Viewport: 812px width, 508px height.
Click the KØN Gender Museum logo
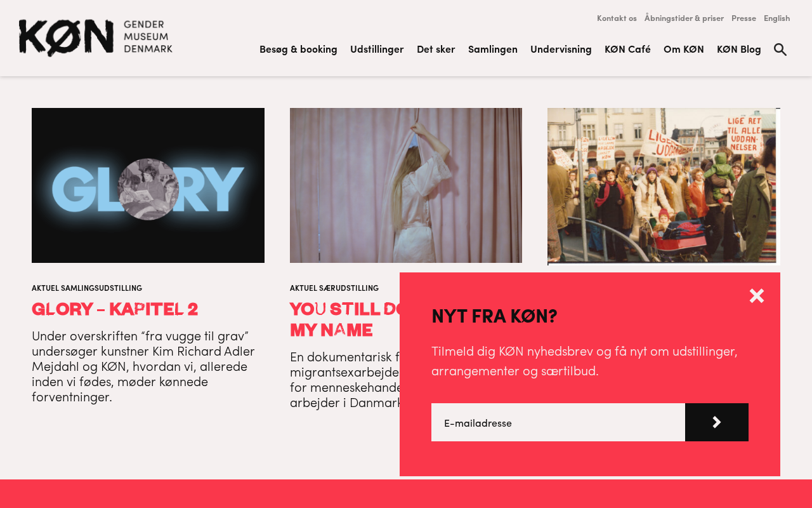click(x=96, y=38)
